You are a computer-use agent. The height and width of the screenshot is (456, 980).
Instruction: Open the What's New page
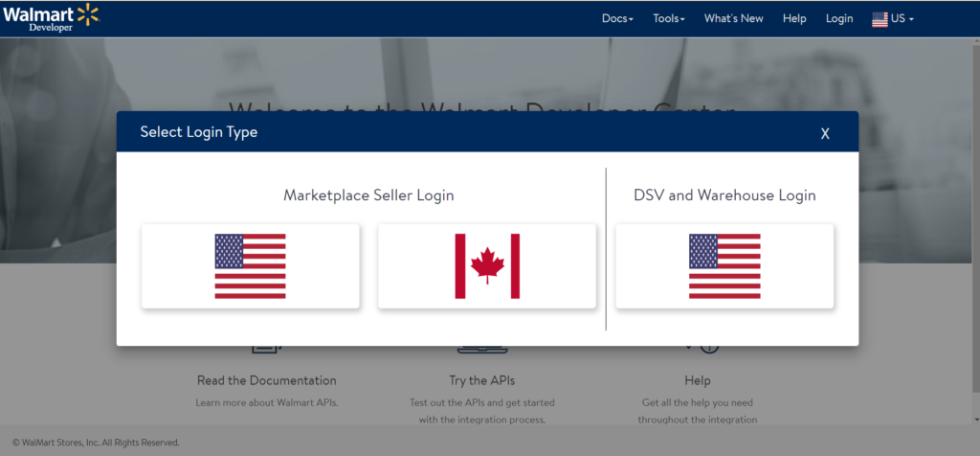(734, 19)
